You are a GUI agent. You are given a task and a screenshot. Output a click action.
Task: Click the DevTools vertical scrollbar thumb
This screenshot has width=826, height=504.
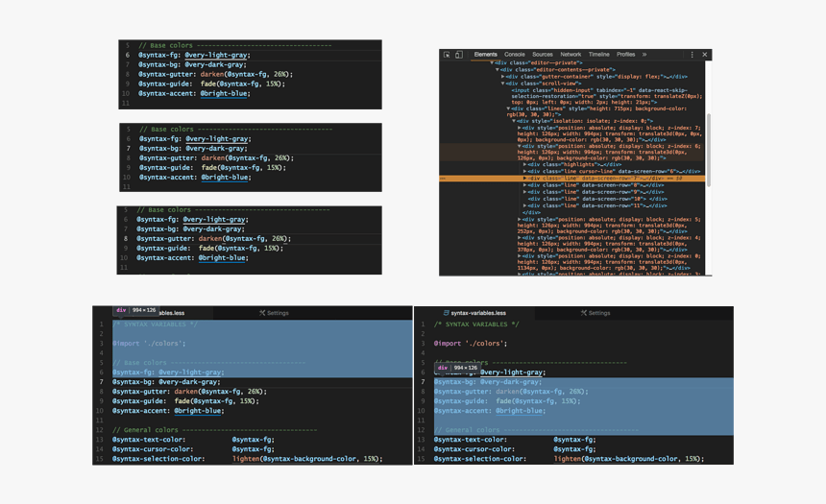pos(709,150)
